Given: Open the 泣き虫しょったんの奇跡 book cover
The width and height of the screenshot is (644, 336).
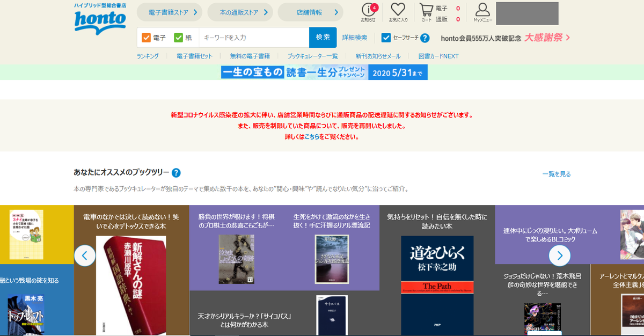Looking at the screenshot, I should [236, 260].
